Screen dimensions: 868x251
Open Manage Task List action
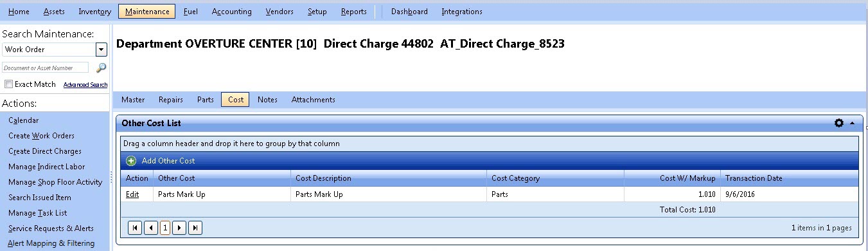click(x=37, y=213)
